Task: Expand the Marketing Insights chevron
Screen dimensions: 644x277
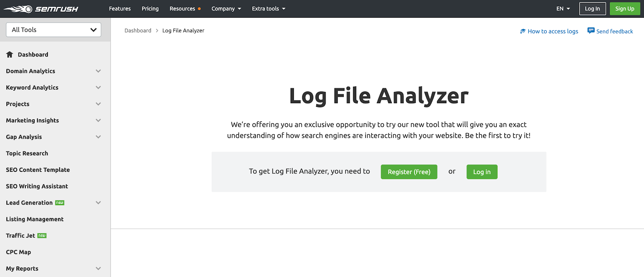Action: click(98, 121)
